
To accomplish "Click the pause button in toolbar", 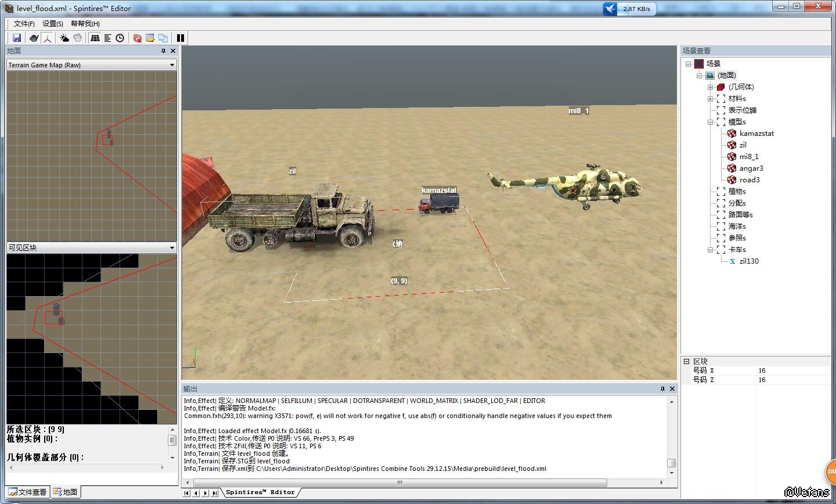I will 181,38.
